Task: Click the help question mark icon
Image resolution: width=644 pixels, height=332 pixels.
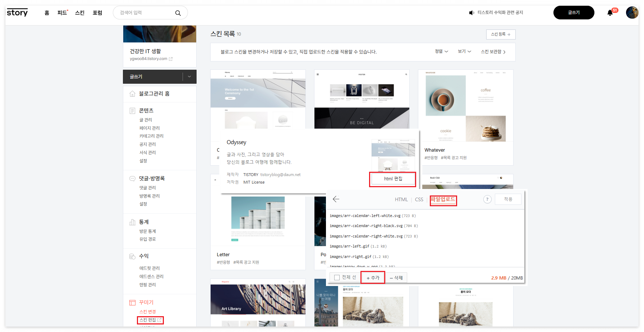Action: coord(487,199)
